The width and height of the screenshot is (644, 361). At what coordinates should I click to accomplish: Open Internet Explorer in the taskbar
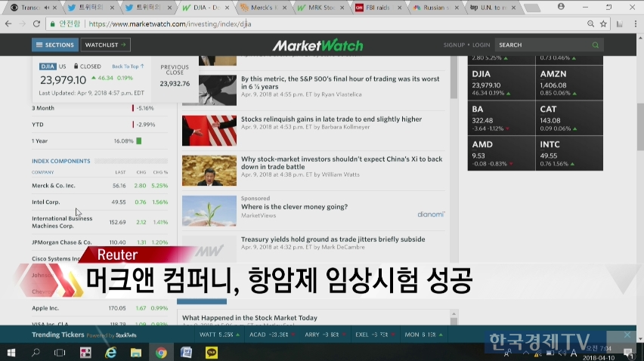[x=110, y=353]
